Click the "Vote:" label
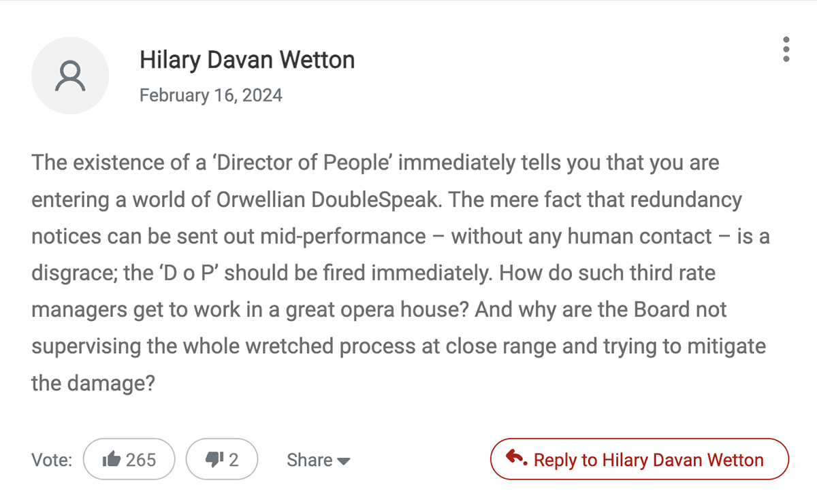 [52, 460]
